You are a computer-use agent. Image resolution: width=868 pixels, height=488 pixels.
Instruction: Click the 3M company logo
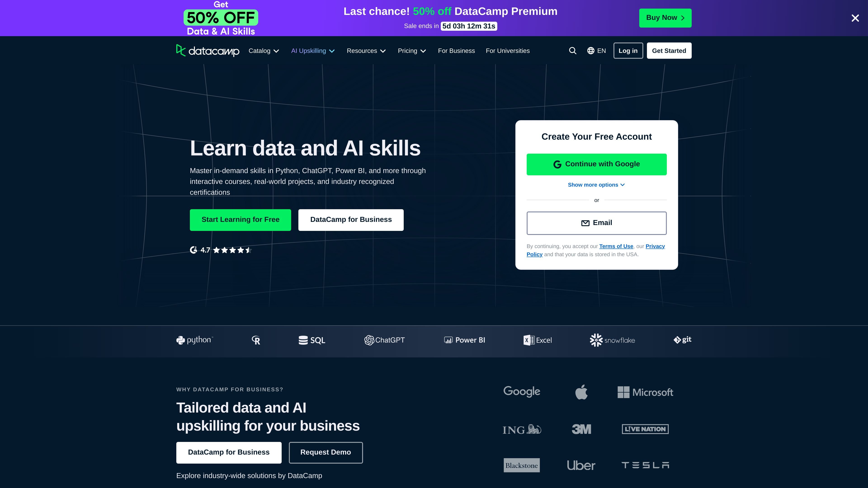click(581, 429)
